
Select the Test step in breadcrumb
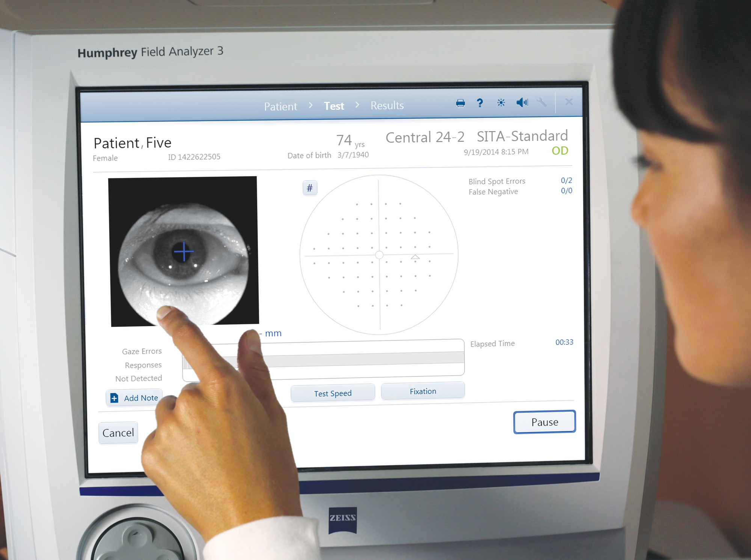[334, 106]
